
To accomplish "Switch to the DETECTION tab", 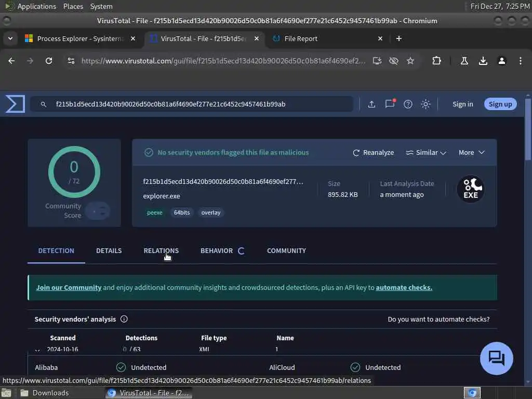I will tap(56, 251).
